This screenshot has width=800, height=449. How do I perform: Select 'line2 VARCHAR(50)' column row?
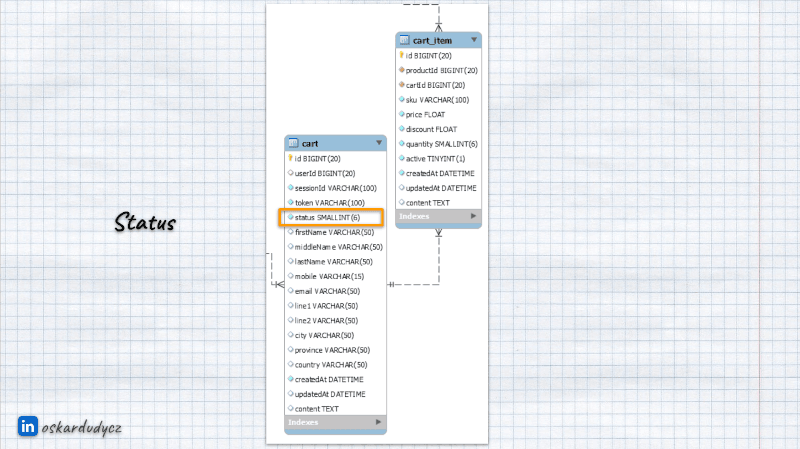(x=335, y=320)
